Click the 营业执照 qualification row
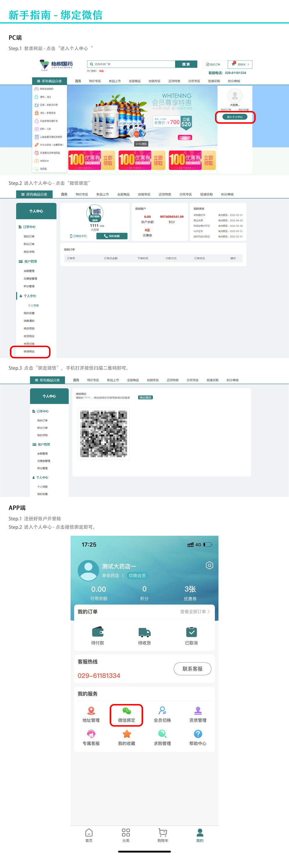The height and width of the screenshot is (868, 289). 218,220
